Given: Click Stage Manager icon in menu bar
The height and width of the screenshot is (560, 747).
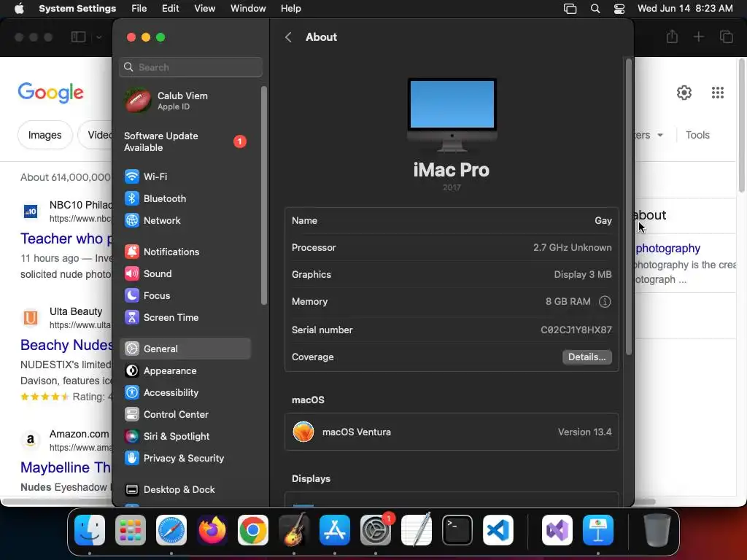Looking at the screenshot, I should click(570, 9).
